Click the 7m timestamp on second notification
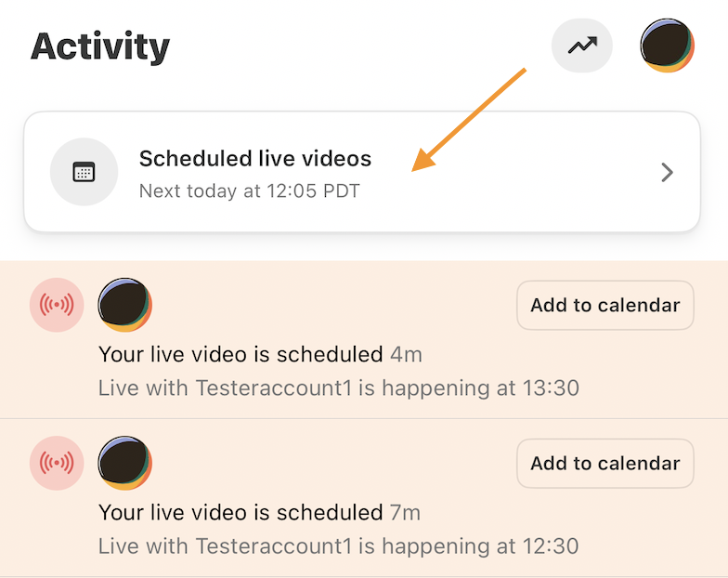 [405, 513]
